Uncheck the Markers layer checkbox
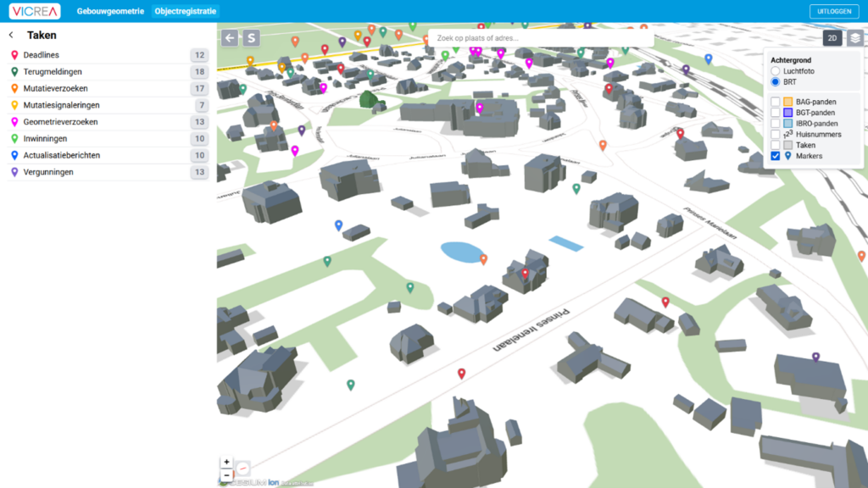Viewport: 868px width, 488px height. pos(776,156)
